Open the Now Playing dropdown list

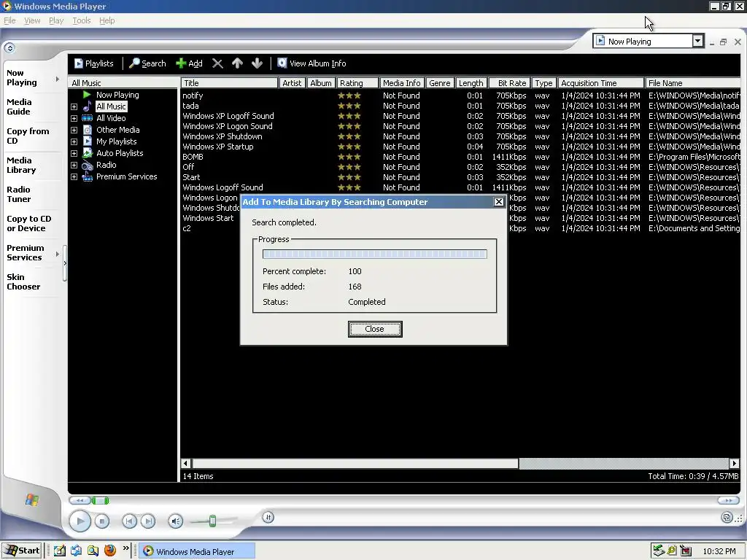tap(697, 41)
